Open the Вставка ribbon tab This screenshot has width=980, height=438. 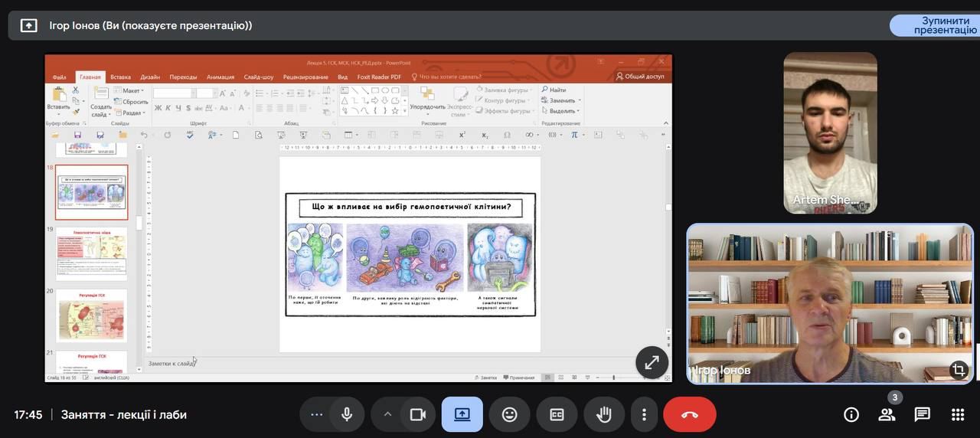click(x=120, y=77)
